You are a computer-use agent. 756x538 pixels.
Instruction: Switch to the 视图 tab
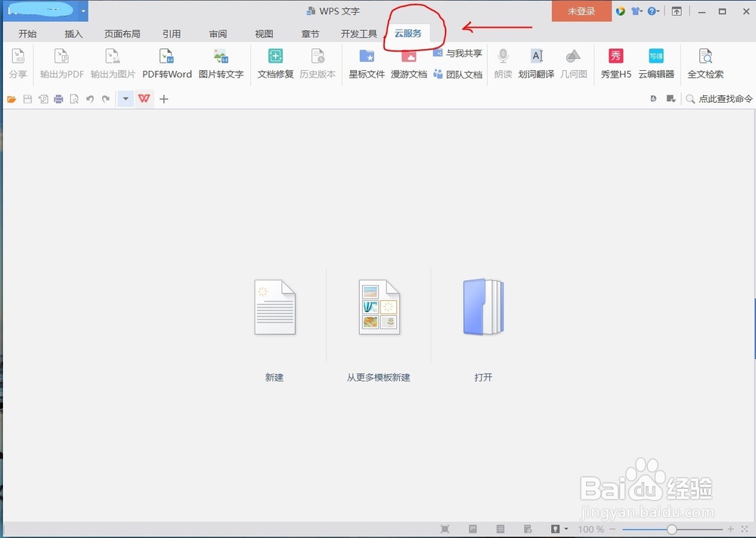264,34
